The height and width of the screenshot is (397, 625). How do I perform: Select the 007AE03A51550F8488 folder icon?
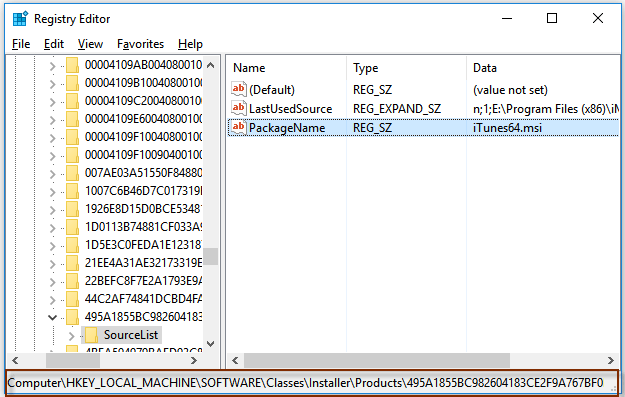pyautogui.click(x=72, y=173)
